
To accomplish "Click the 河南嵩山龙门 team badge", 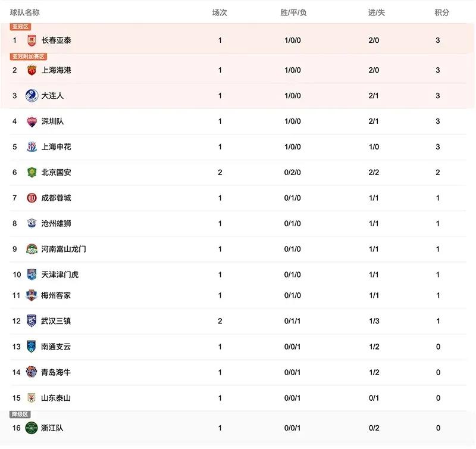I will (x=32, y=250).
